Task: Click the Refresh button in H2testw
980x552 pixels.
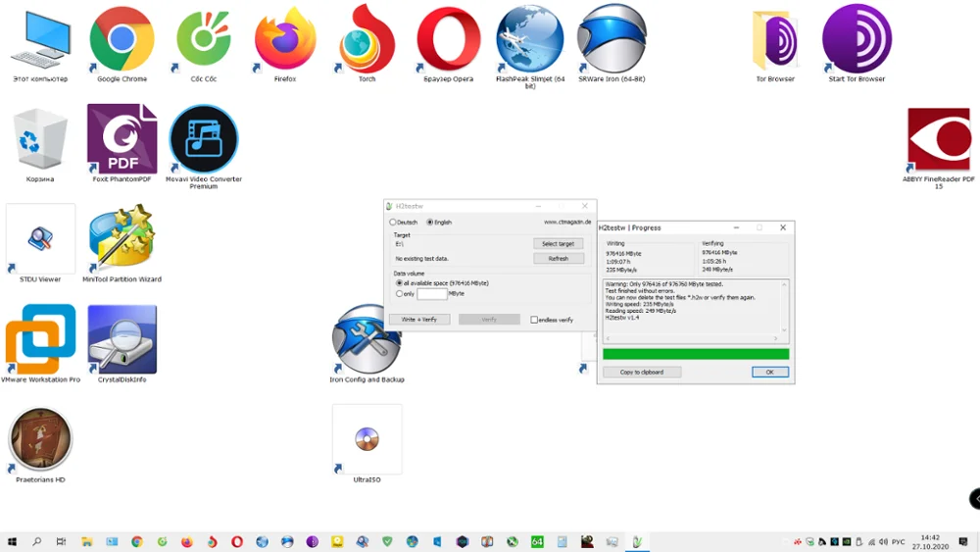Action: (559, 258)
